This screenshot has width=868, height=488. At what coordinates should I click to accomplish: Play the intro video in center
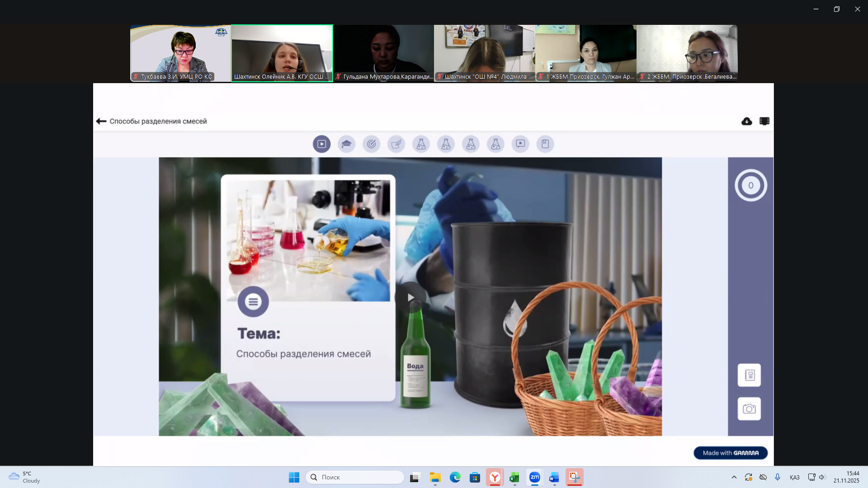tap(410, 297)
